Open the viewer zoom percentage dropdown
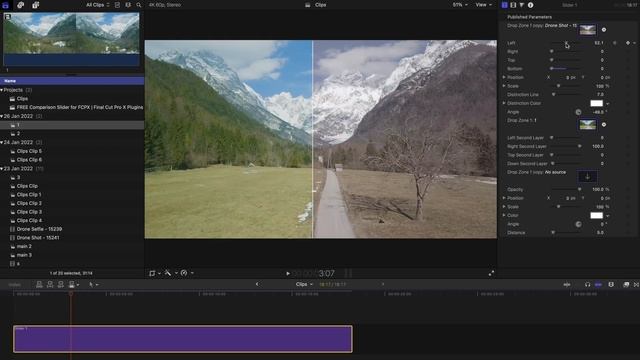Viewport: 640px width, 360px height. click(460, 5)
